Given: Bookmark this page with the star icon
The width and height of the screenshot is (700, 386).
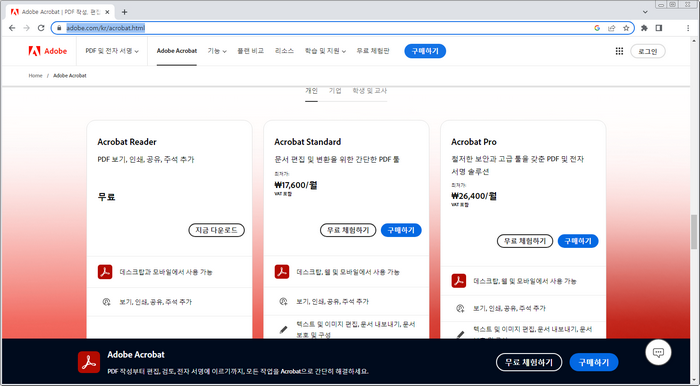Looking at the screenshot, I should point(626,28).
